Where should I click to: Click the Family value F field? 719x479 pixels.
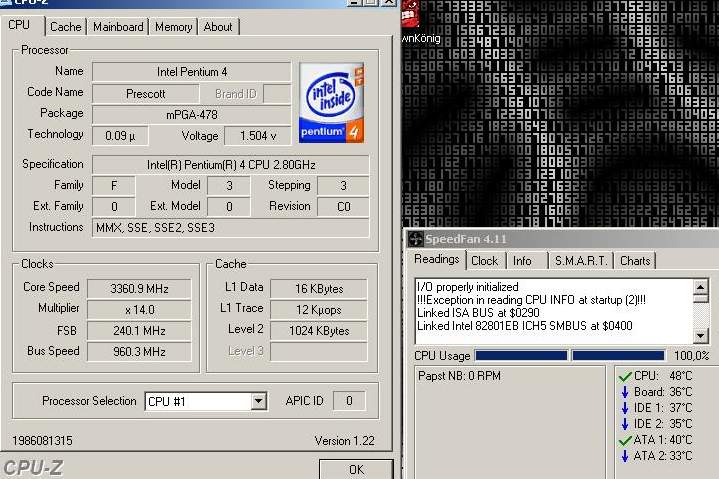tap(114, 186)
